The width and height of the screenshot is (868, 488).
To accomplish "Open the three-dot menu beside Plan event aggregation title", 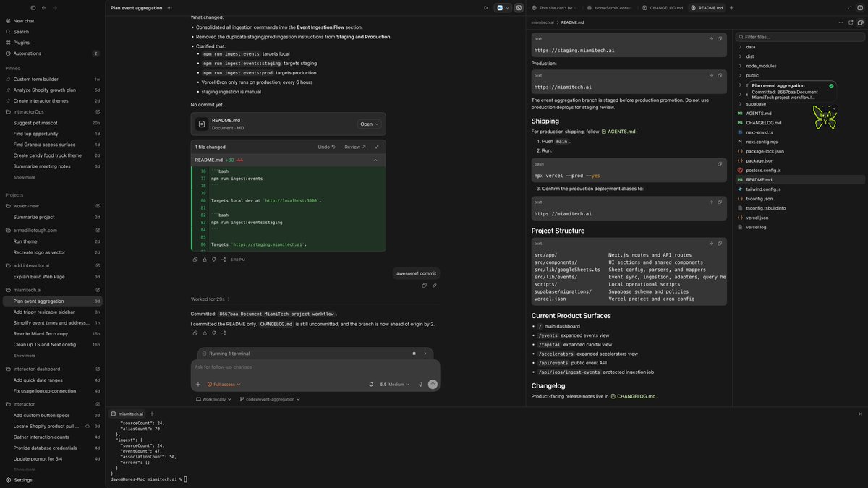I will coord(170,8).
